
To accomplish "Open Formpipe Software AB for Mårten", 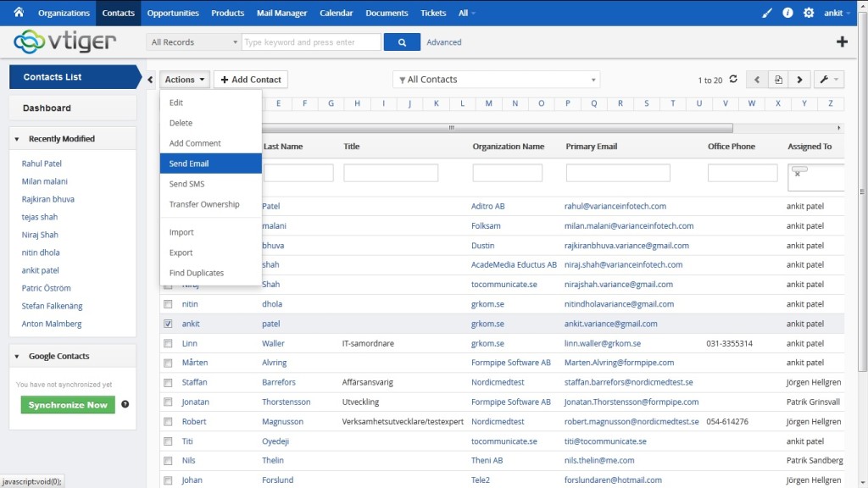I will [x=511, y=363].
